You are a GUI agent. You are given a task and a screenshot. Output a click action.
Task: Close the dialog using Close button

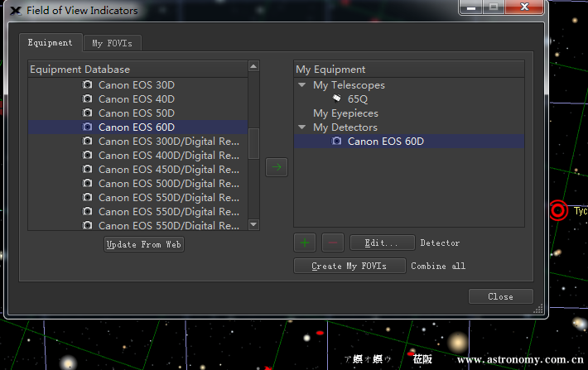[x=500, y=296]
